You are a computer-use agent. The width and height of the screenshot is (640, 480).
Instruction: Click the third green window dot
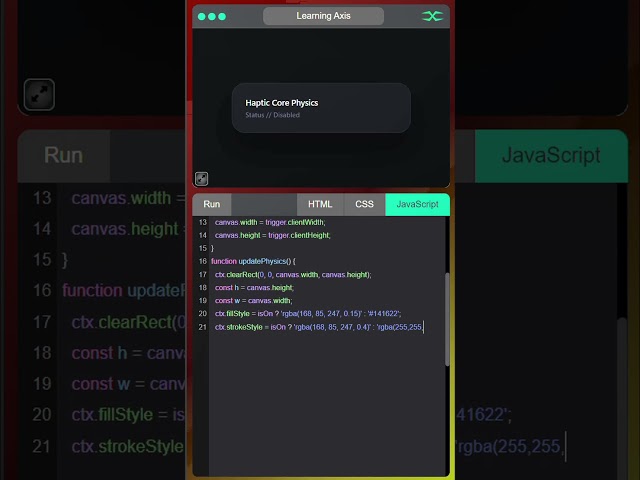[x=222, y=16]
